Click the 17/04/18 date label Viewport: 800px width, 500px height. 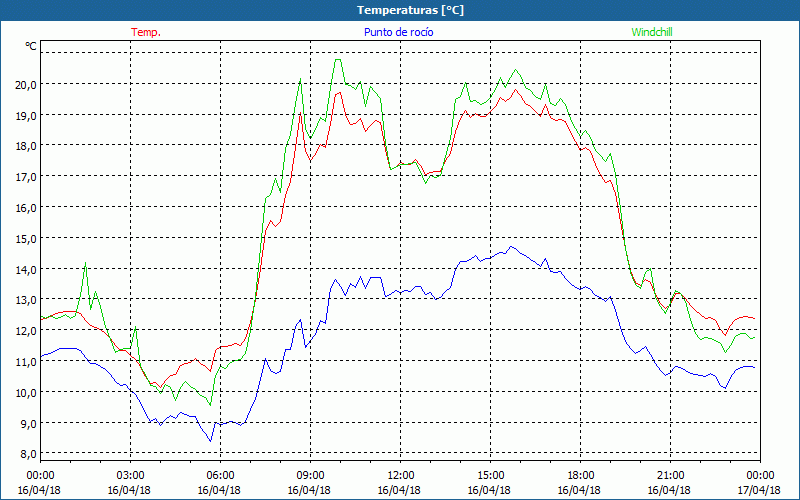tap(759, 490)
